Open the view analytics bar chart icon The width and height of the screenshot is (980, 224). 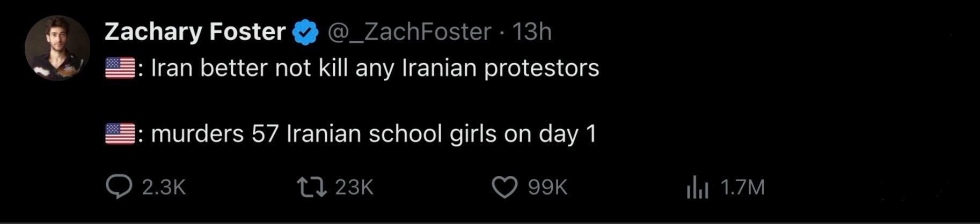(697, 188)
